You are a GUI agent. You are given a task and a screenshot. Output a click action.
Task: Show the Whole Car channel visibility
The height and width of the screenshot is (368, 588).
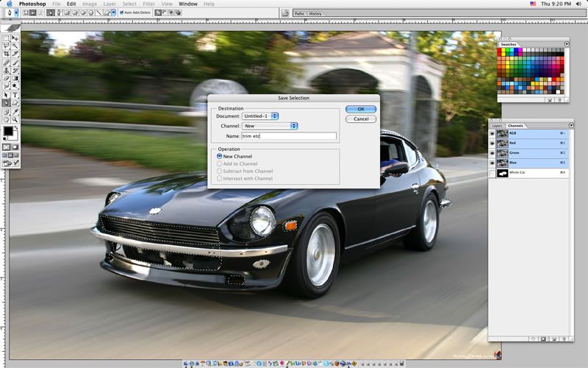coord(492,172)
